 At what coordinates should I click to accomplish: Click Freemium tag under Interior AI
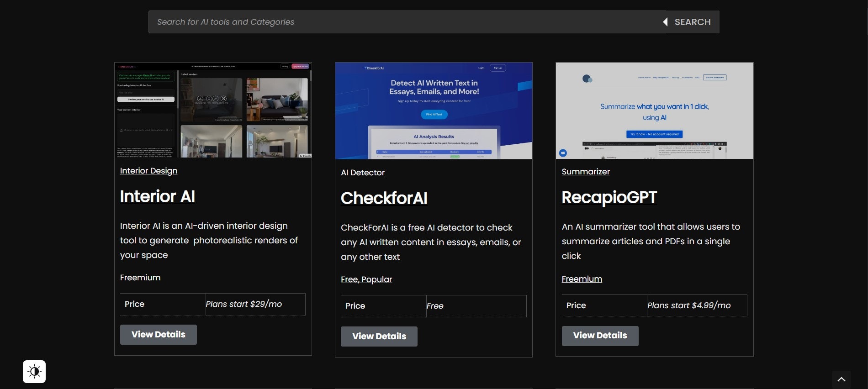pos(140,278)
